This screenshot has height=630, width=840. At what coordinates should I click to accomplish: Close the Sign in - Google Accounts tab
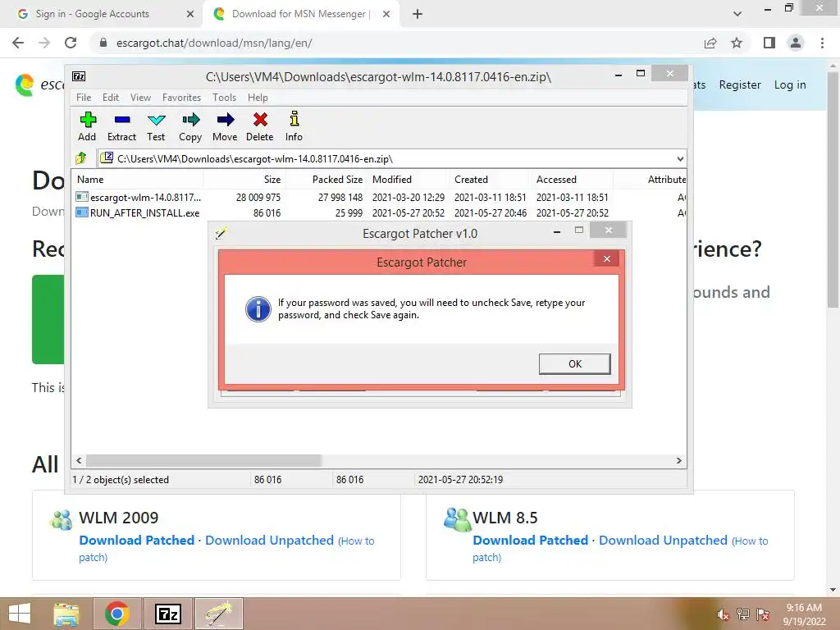(x=190, y=14)
